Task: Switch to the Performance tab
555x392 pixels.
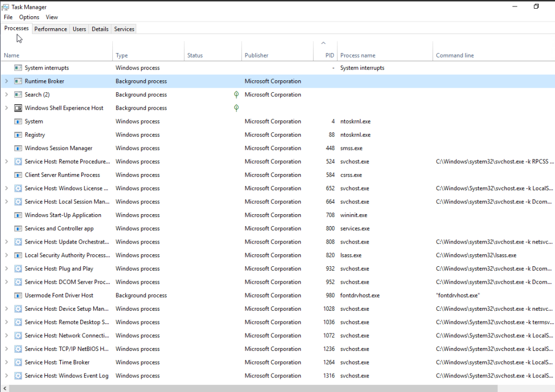Action: tap(51, 29)
